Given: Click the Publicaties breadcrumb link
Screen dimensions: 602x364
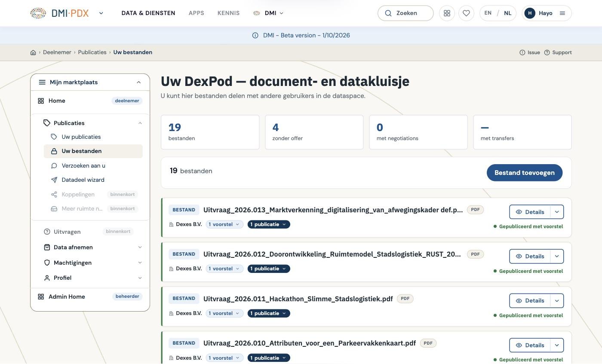Looking at the screenshot, I should (92, 52).
